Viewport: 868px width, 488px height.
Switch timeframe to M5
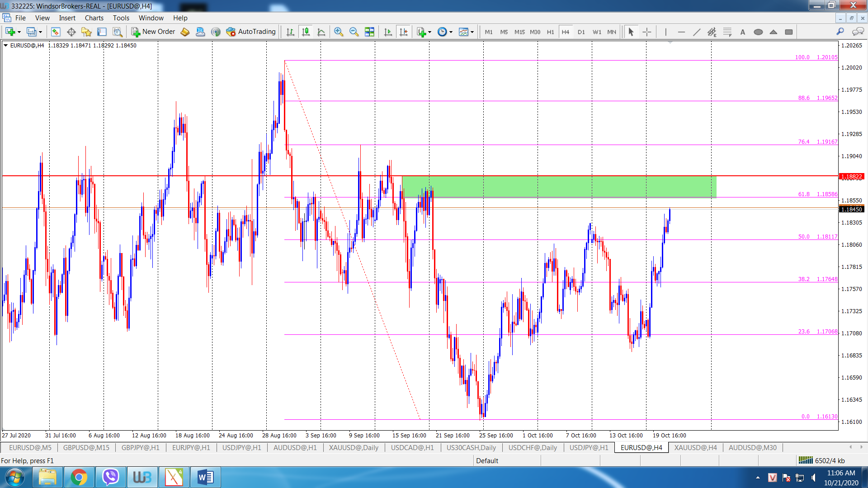click(504, 32)
